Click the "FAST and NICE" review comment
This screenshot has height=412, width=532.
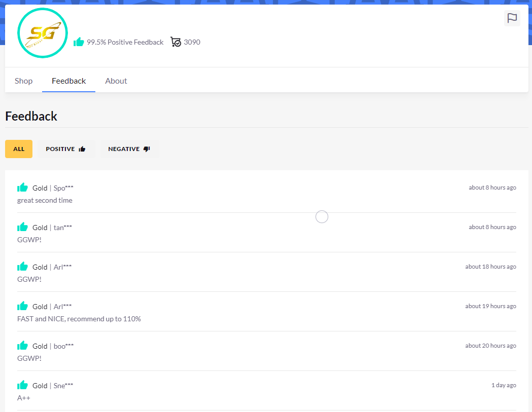click(x=79, y=319)
